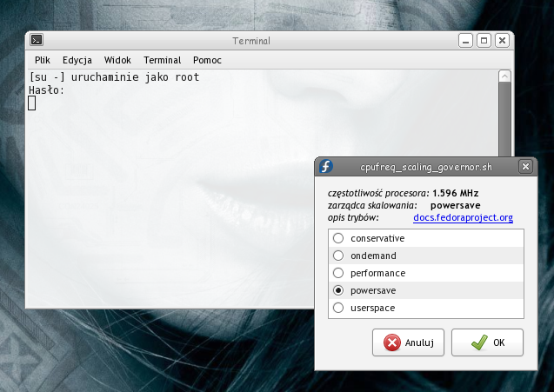Click the terminal icon in Terminal title bar
The width and height of the screenshot is (554, 392).
(x=37, y=40)
